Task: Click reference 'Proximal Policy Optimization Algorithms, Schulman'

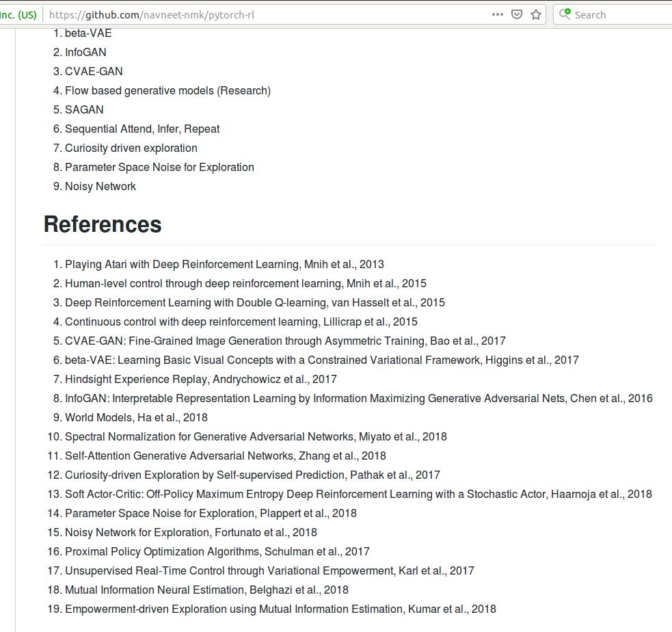Action: (x=217, y=551)
